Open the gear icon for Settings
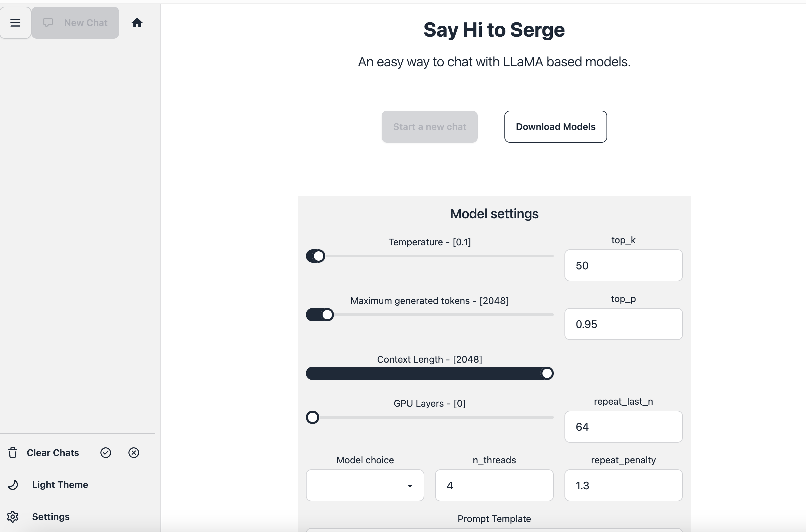 tap(13, 517)
